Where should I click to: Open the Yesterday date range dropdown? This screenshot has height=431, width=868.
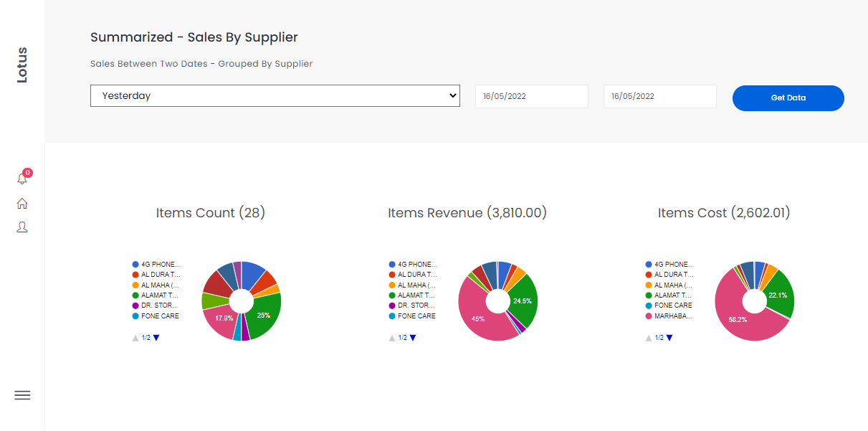point(275,95)
